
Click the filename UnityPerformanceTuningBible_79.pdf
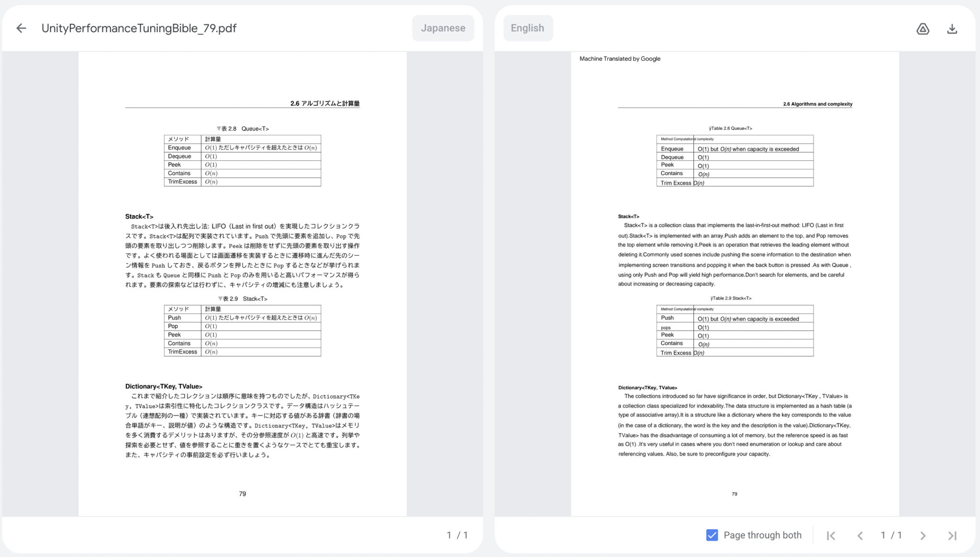pyautogui.click(x=138, y=28)
